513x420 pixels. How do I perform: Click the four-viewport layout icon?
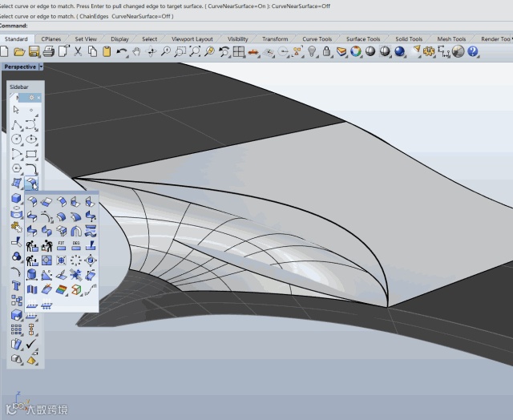239,51
